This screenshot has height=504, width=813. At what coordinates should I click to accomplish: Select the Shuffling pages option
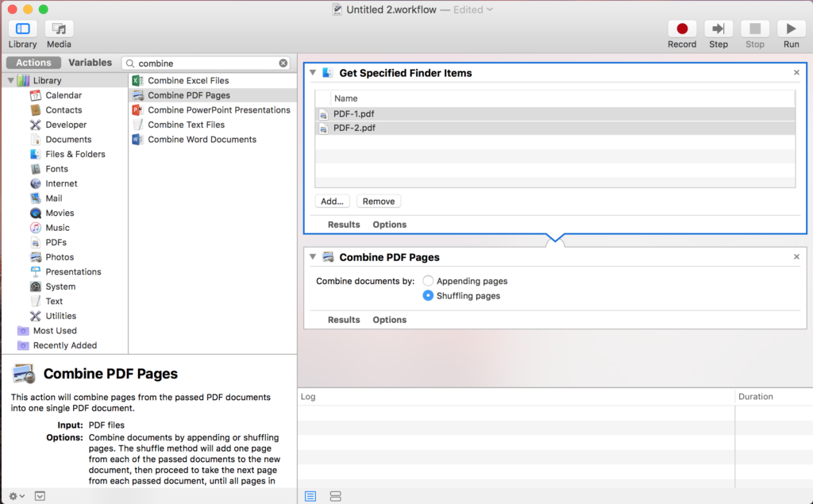[428, 295]
